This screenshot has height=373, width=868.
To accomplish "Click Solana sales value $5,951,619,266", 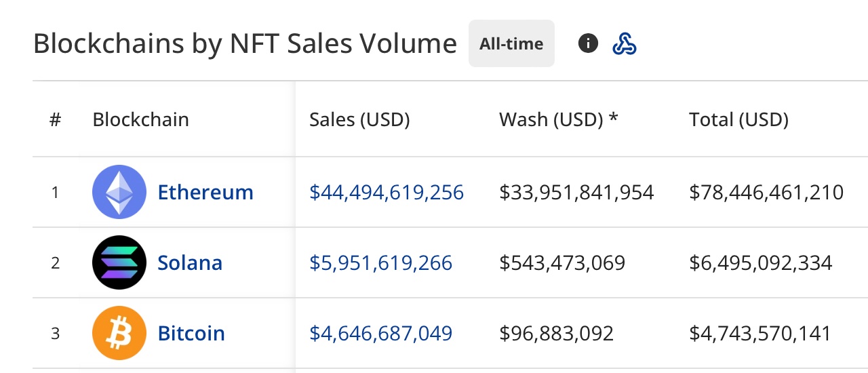I will tap(380, 262).
